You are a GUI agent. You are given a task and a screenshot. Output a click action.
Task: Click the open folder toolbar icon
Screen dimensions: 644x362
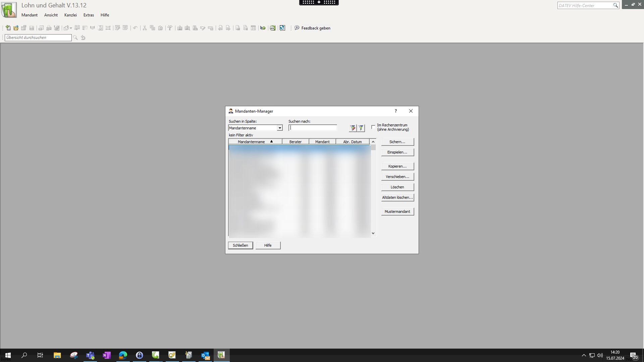(x=16, y=28)
